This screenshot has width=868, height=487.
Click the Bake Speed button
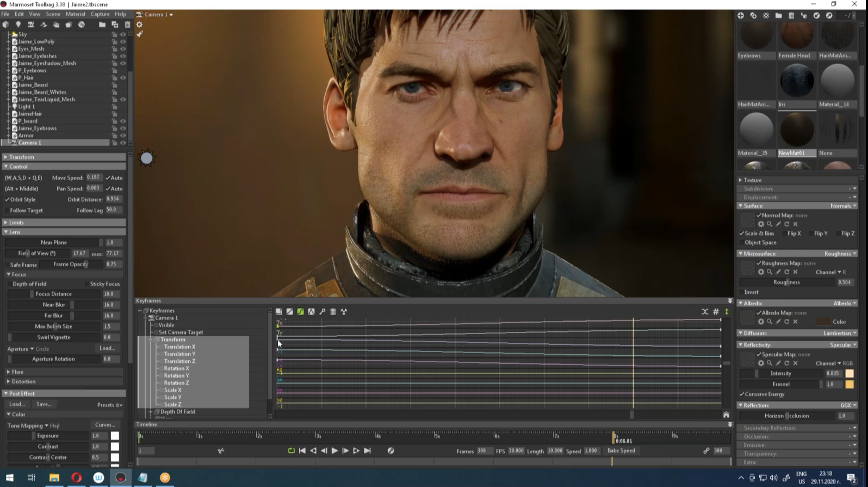(621, 451)
